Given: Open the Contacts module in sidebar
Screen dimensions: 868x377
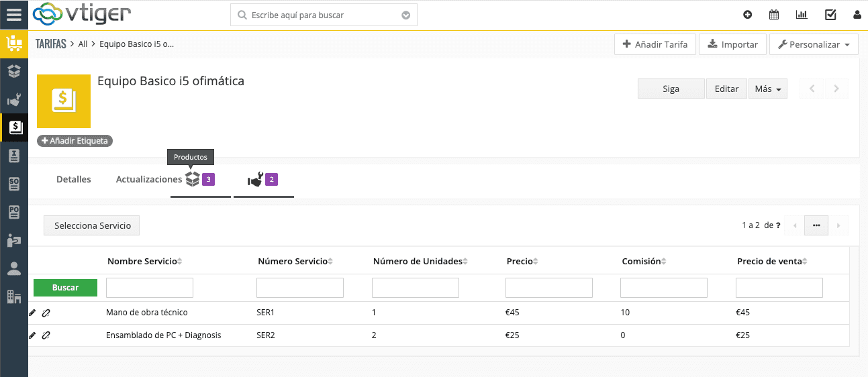Looking at the screenshot, I should point(14,268).
